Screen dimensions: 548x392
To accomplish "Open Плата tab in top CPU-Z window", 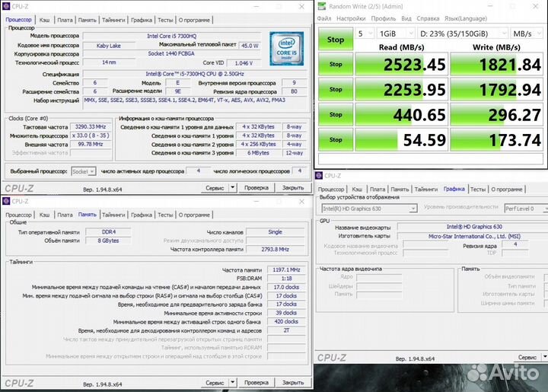I will click(65, 20).
